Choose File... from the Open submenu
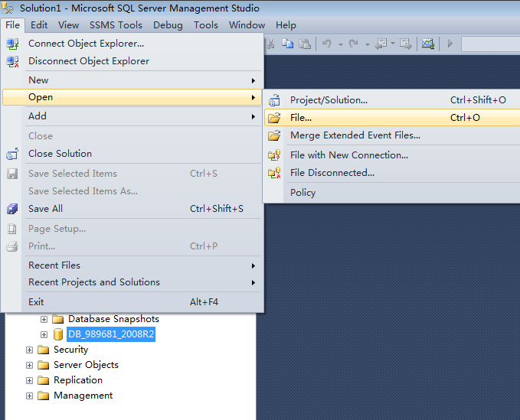520x420 pixels. pyautogui.click(x=301, y=118)
